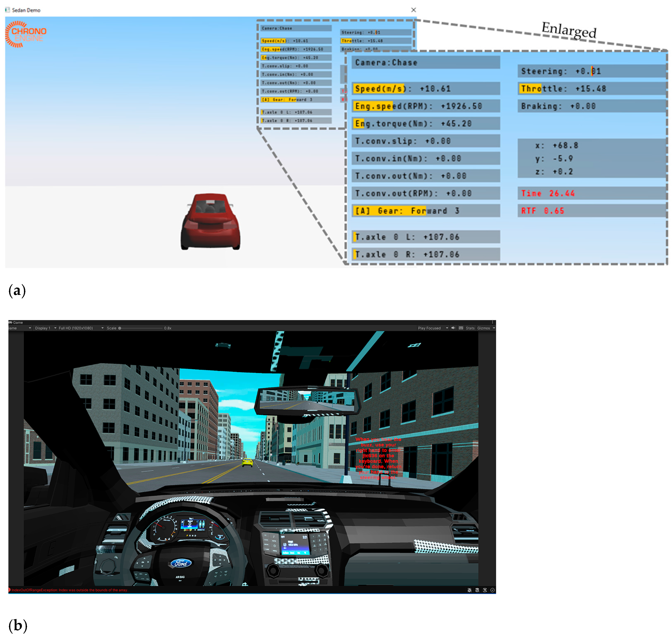Image resolution: width=672 pixels, height=638 pixels.
Task: Click IndexOutOfRangeException error message
Action: click(x=70, y=590)
